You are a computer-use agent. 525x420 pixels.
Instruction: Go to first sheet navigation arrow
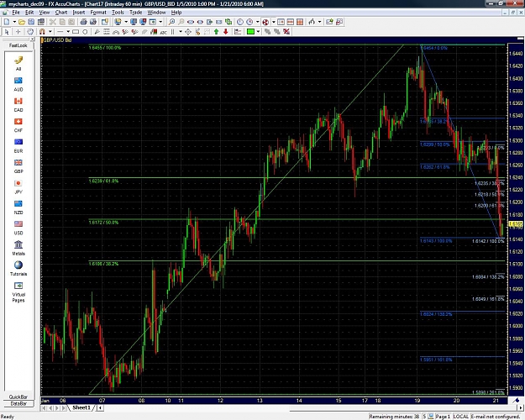pos(44,408)
